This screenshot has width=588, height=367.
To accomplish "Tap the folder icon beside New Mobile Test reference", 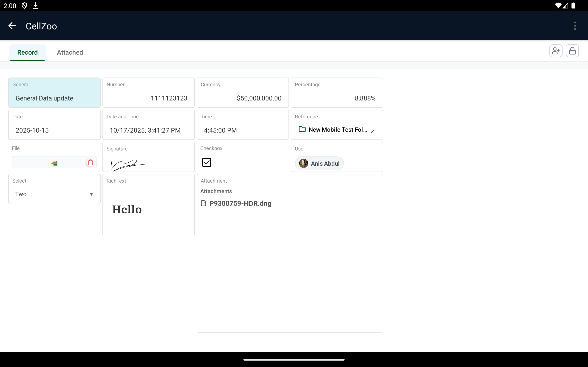I will point(302,129).
